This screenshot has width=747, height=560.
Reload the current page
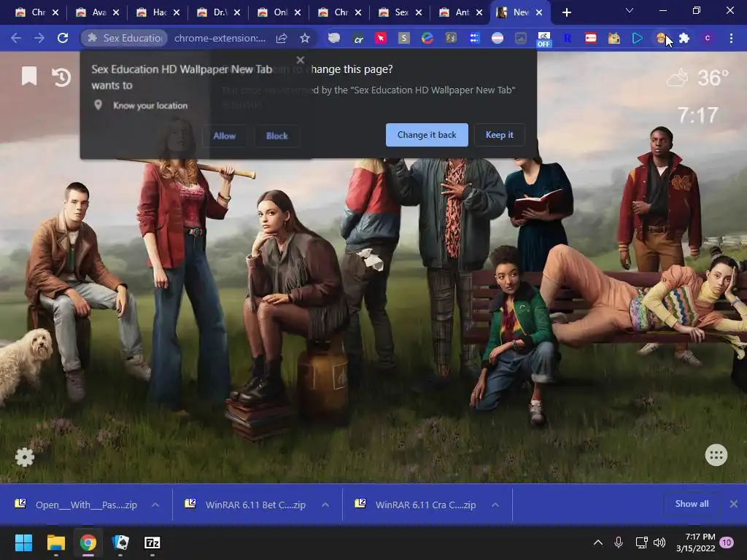[x=63, y=38]
